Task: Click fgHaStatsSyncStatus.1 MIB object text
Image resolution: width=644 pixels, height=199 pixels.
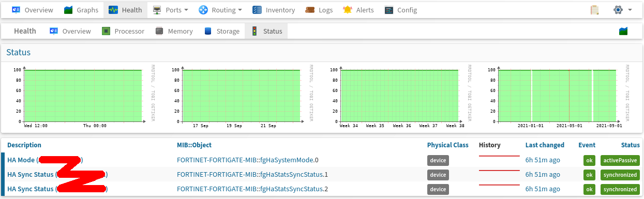Action: [x=252, y=175]
